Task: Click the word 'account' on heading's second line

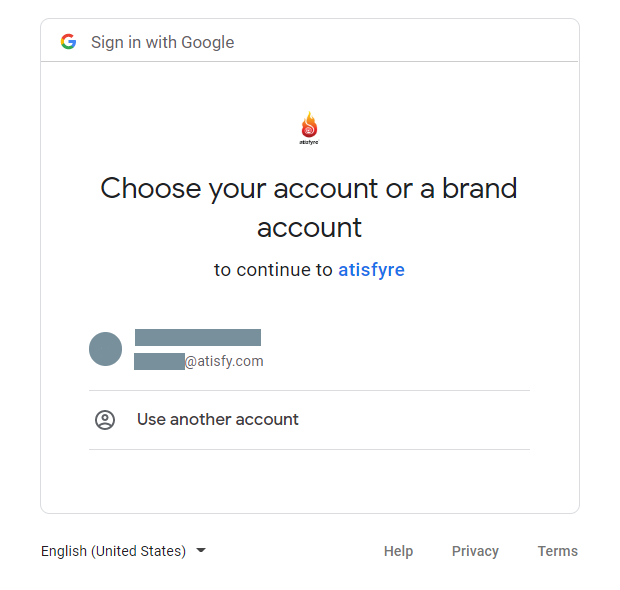Action: coord(309,228)
